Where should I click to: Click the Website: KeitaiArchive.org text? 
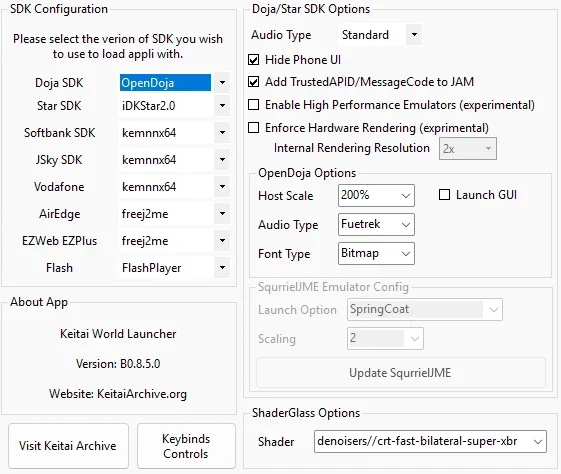(118, 394)
